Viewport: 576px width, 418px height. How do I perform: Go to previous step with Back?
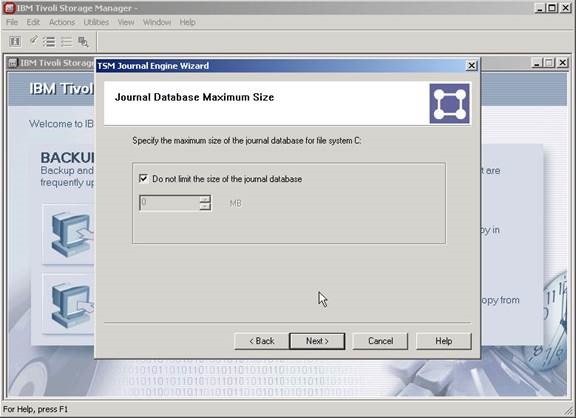pyautogui.click(x=262, y=341)
